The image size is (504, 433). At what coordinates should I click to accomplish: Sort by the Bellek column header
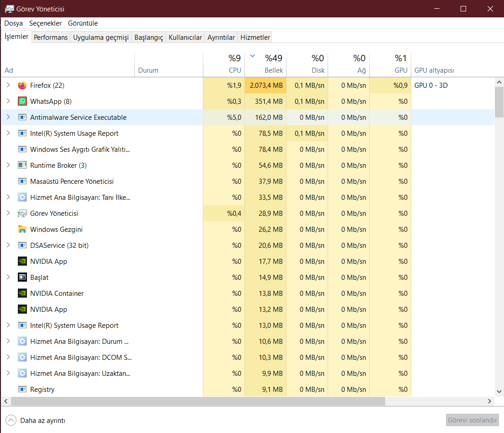265,64
